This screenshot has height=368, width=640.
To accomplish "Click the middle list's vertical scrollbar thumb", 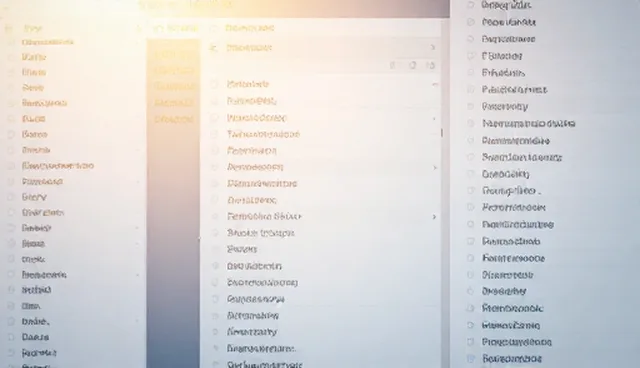I will tap(442, 133).
